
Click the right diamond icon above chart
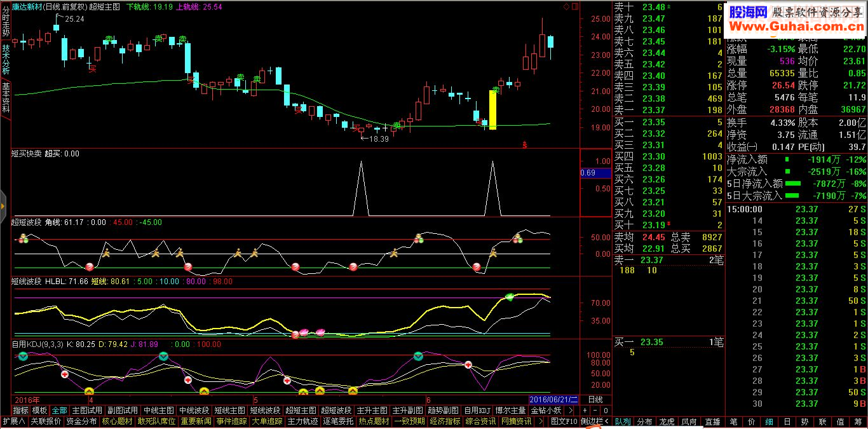[x=575, y=6]
